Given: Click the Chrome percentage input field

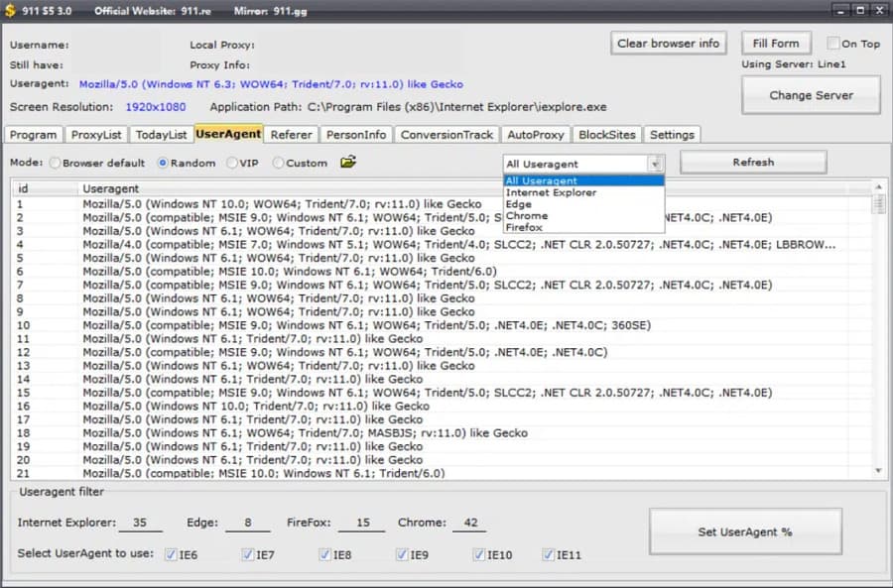Looking at the screenshot, I should coord(470,523).
